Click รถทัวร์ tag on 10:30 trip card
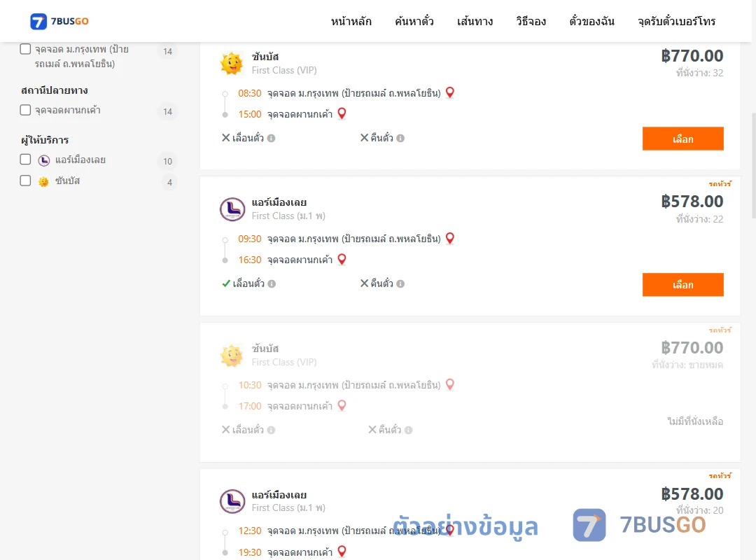The width and height of the screenshot is (756, 560). pos(720,330)
